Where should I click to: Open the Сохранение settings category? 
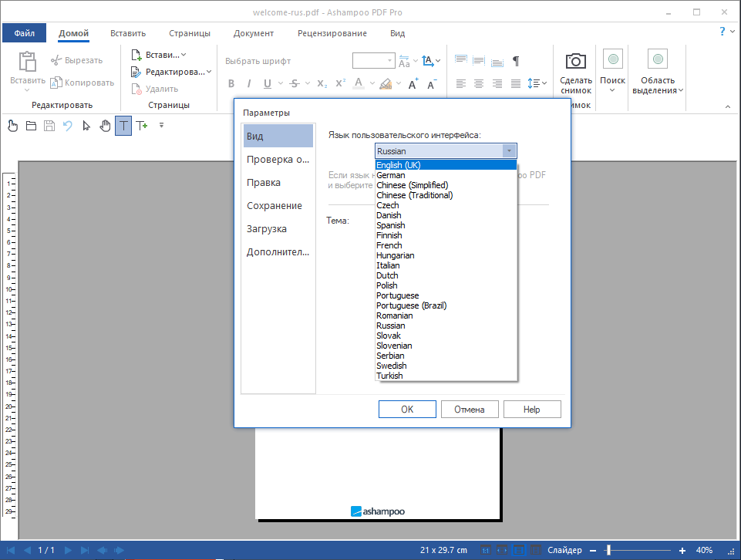click(278, 206)
